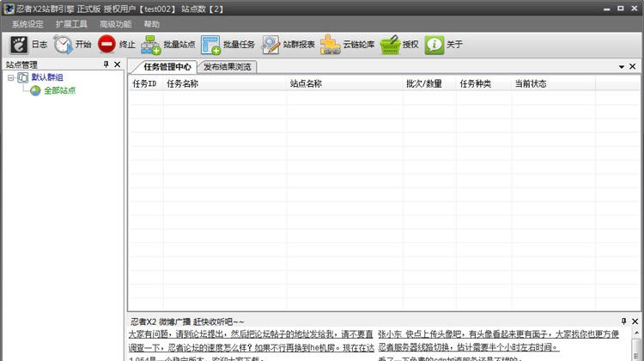The image size is (644, 361).
Task: Click the app logo in the title bar
Action: 9,9
